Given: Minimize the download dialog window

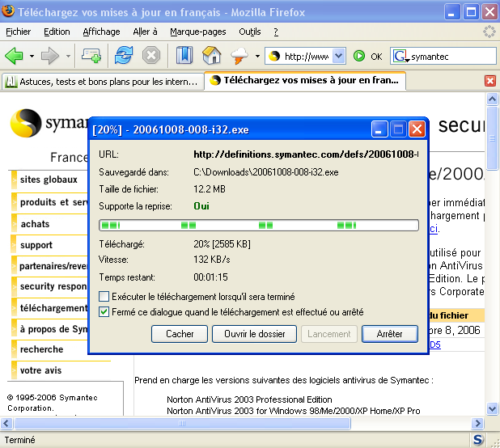Looking at the screenshot, I should pyautogui.click(x=379, y=129).
